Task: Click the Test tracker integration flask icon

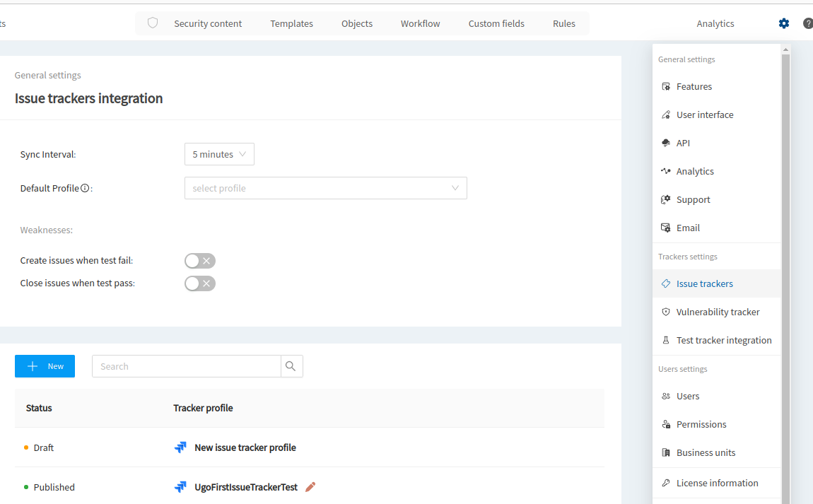Action: pyautogui.click(x=666, y=340)
